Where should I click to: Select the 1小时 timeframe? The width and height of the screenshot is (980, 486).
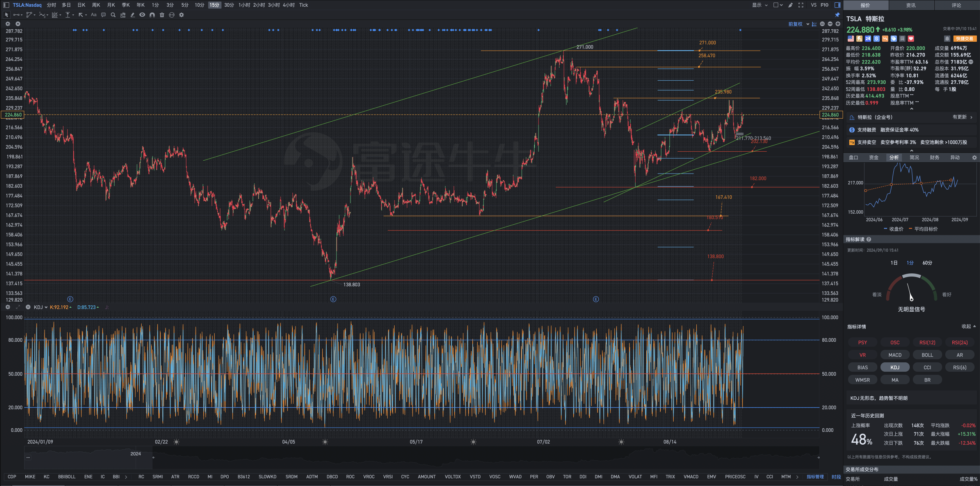(244, 5)
